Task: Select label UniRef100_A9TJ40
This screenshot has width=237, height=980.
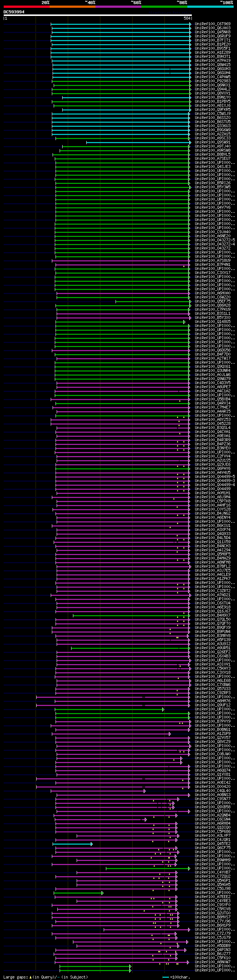Action: point(213,146)
